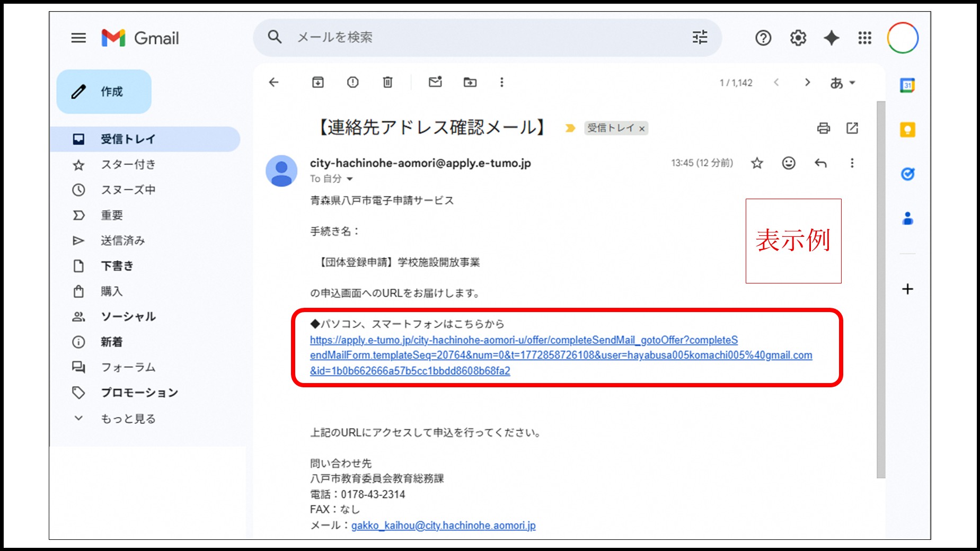Add an emoji reaction to the email

coord(789,163)
